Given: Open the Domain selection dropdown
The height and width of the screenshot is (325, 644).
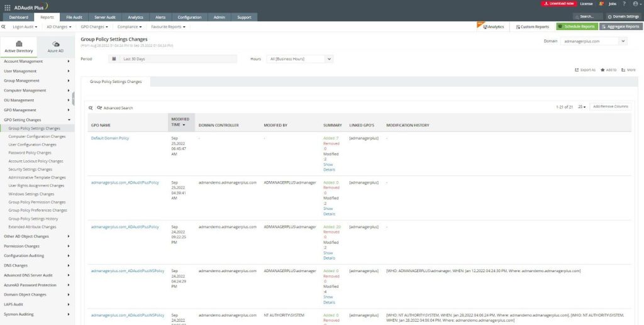Looking at the screenshot, I should 594,41.
